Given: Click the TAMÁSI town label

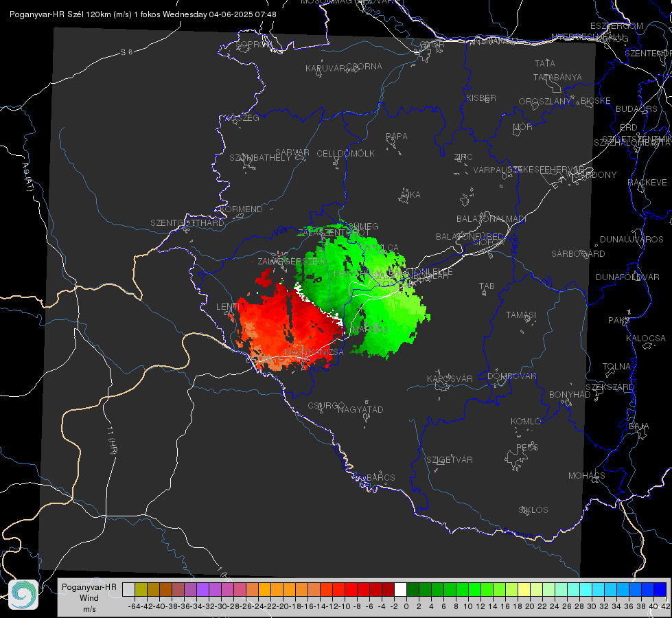Looking at the screenshot, I should (521, 314).
